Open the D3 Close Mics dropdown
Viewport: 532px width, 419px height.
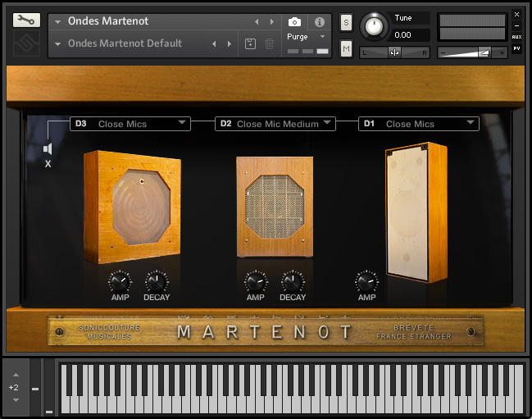(x=130, y=124)
